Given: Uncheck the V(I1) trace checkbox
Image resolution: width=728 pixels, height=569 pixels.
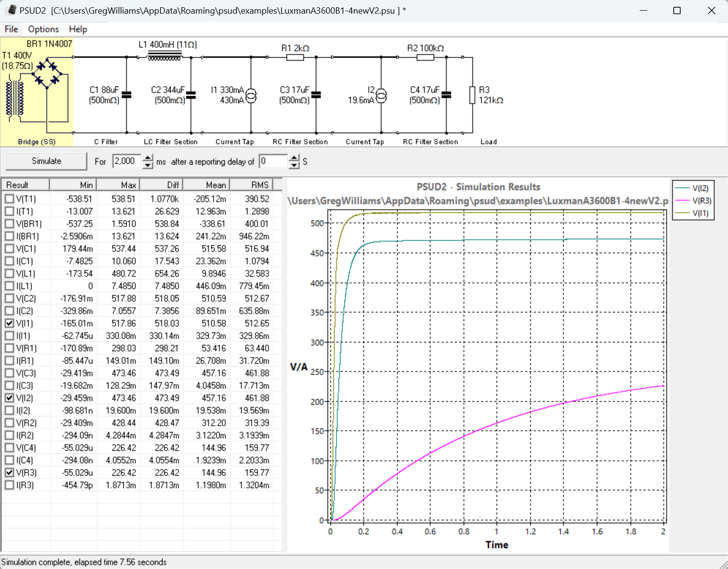Looking at the screenshot, I should 9,324.
